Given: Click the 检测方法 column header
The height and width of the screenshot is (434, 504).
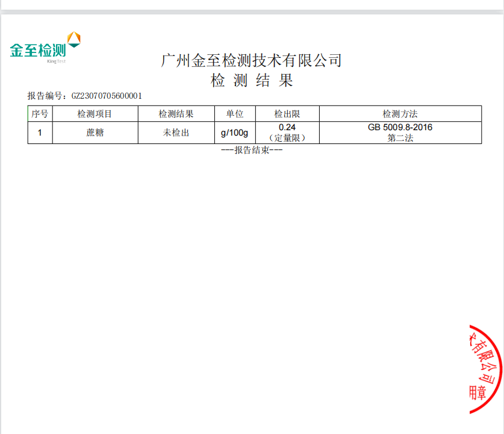Looking at the screenshot, I should [x=400, y=114].
